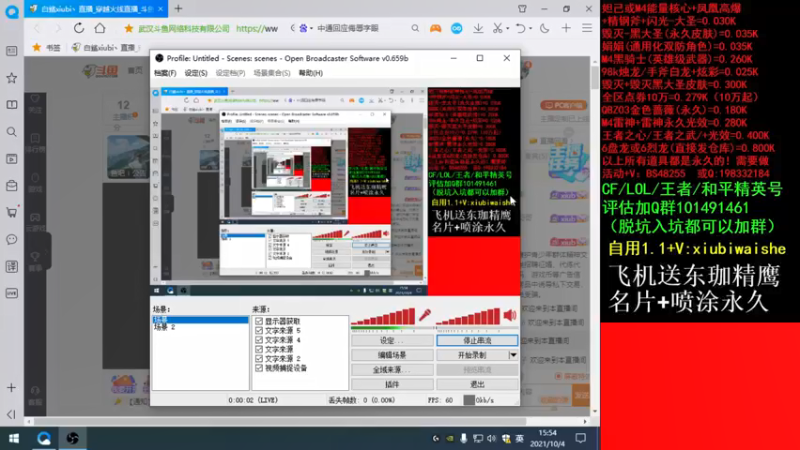This screenshot has height=450, width=800.
Task: Click the 编辑场景 button
Action: point(392,355)
